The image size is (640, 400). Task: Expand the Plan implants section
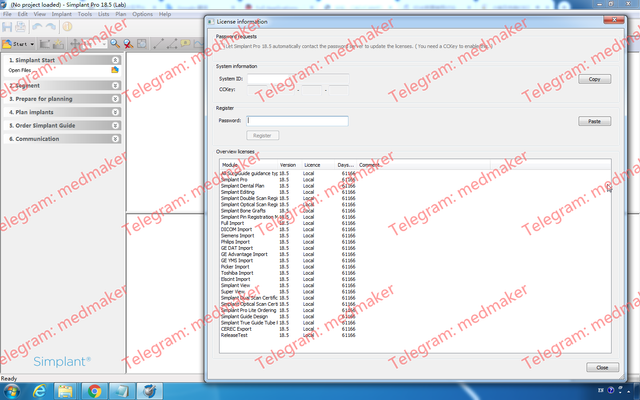point(115,112)
